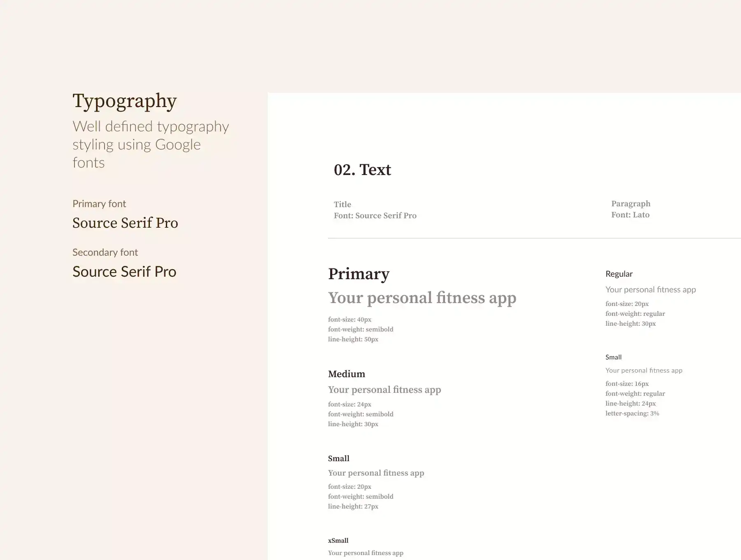Click the '02. Text' section heading

pyautogui.click(x=362, y=170)
